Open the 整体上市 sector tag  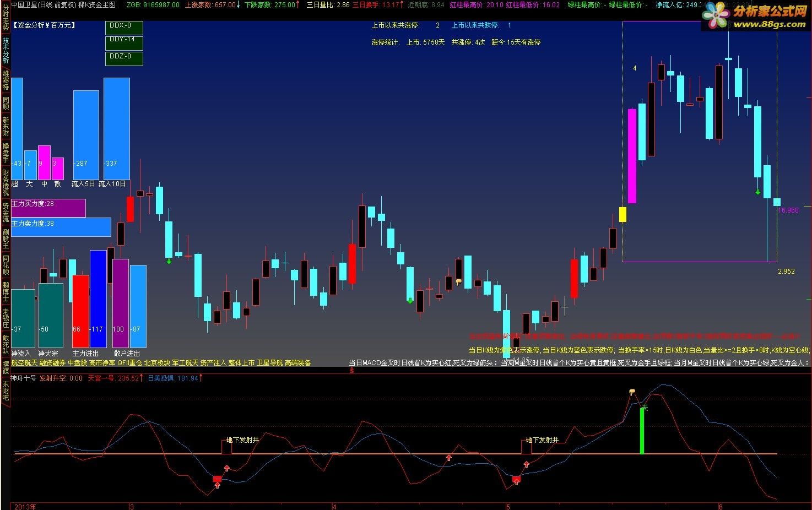[241, 363]
